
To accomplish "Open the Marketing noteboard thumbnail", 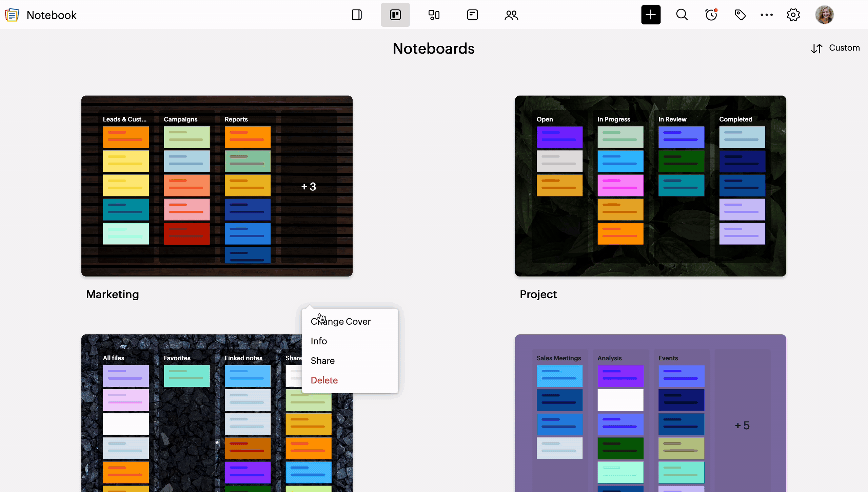I will 217,186.
